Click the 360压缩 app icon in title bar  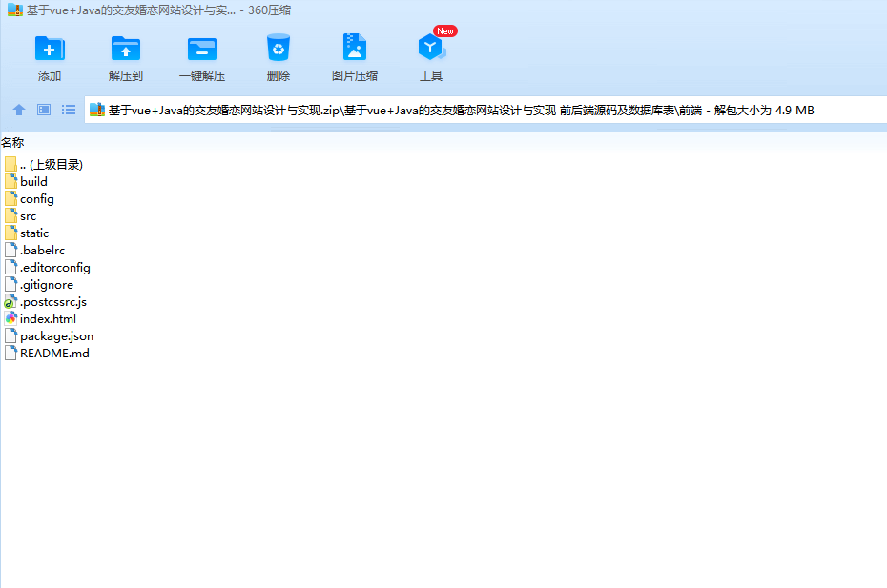[14, 10]
